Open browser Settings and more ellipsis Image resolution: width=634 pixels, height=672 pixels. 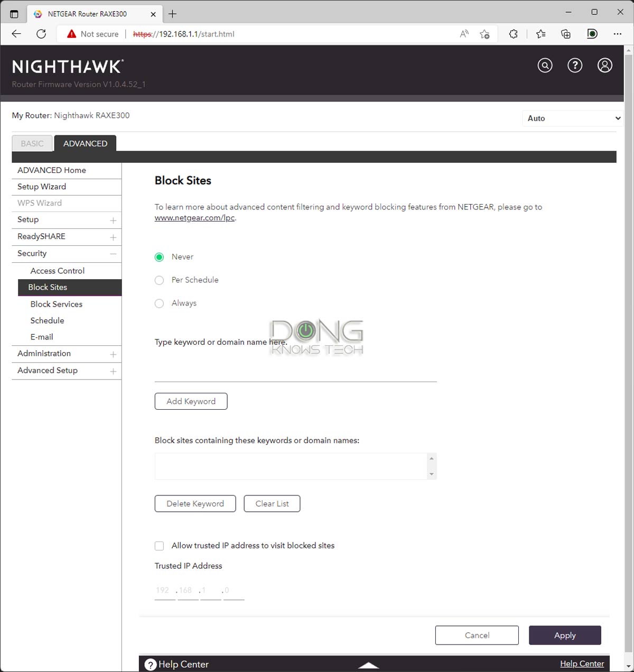coord(618,34)
